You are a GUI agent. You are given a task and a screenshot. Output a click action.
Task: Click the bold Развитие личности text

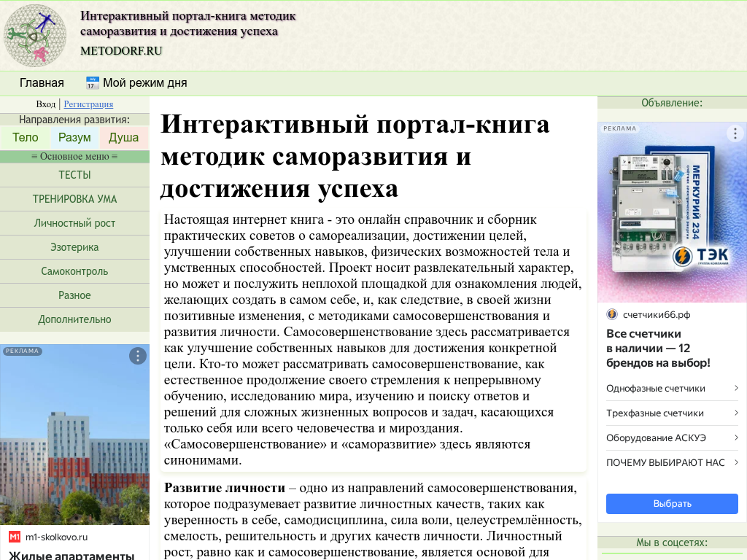coord(225,488)
